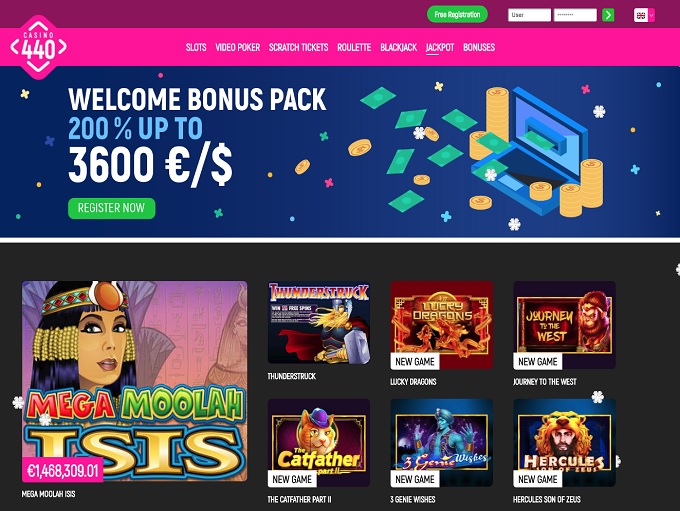Click the 3 Genie Wishes title link

point(412,499)
